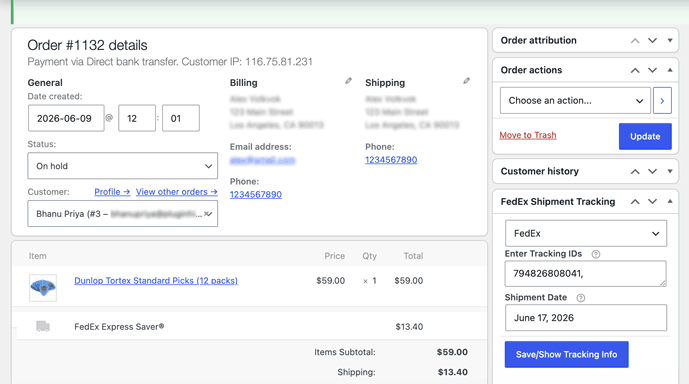Click the Customer history panel title
Screen dimensions: 689x384
[540, 171]
